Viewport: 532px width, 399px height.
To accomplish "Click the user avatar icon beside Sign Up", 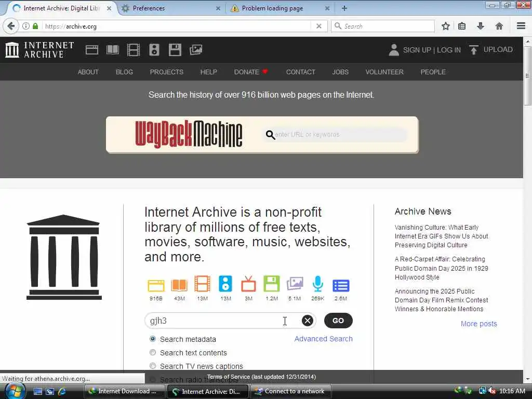I will pos(394,50).
